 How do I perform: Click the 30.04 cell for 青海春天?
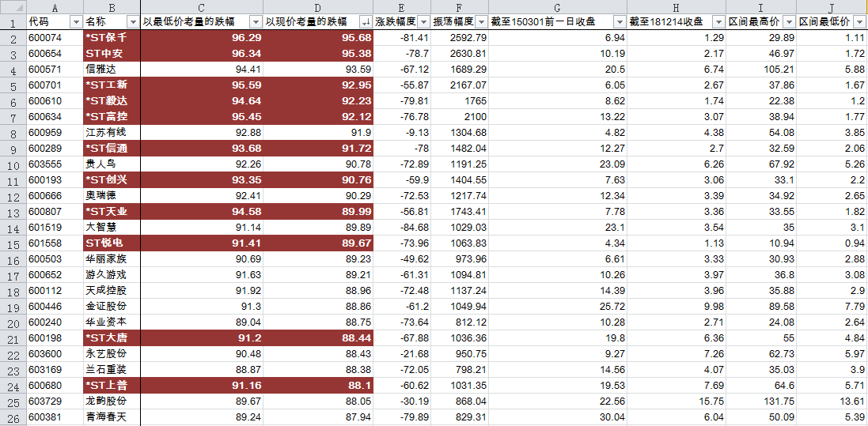(558, 417)
